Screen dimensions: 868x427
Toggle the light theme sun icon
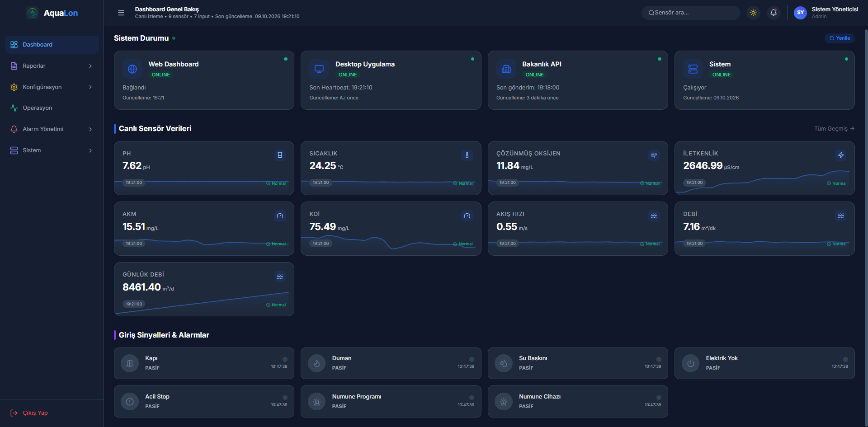753,13
